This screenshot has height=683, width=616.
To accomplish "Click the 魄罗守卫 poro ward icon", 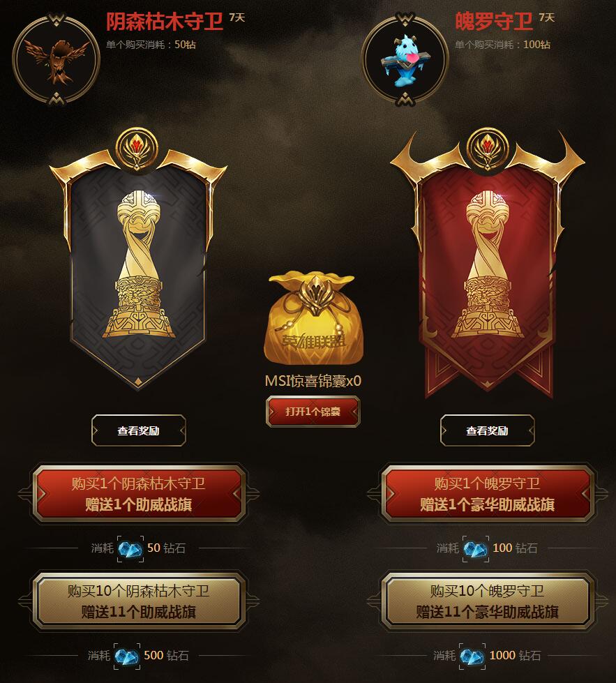I will coord(405,59).
